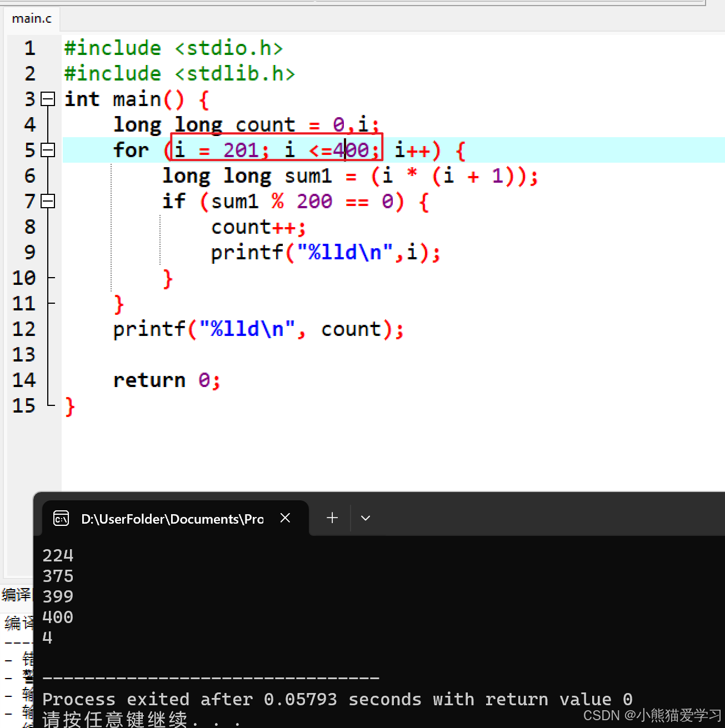Image resolution: width=725 pixels, height=728 pixels.
Task: Click the 'i++' increment in the for loop
Action: point(412,150)
